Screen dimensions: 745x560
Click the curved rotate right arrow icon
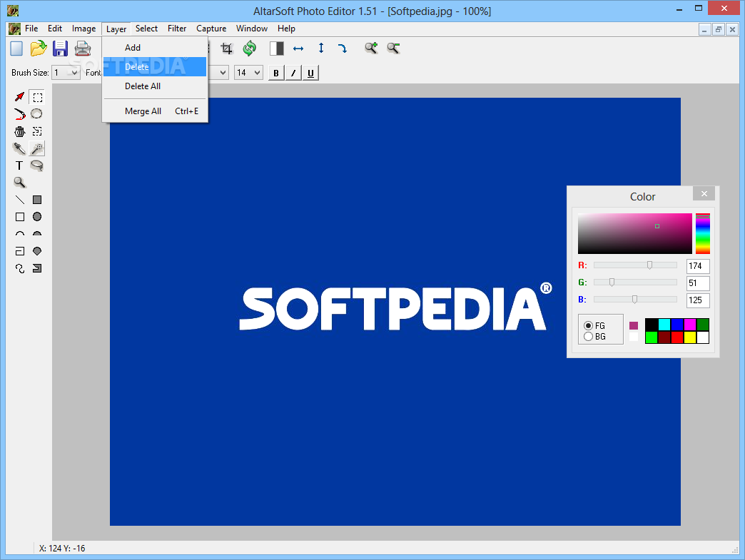point(343,48)
